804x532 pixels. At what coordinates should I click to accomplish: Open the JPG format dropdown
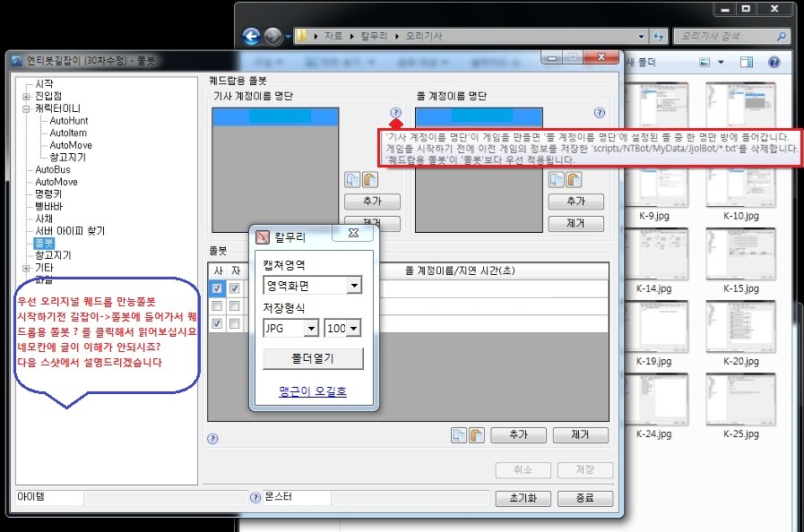311,329
